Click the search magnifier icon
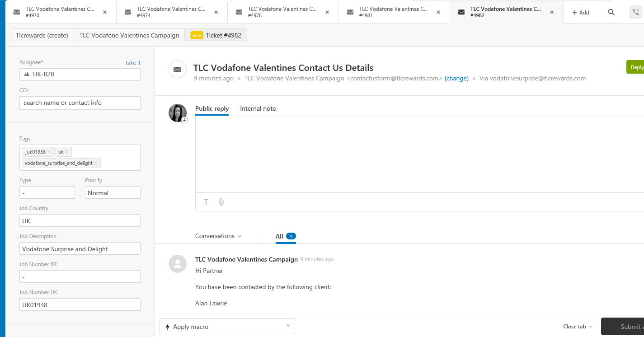The height and width of the screenshot is (337, 644). [611, 12]
